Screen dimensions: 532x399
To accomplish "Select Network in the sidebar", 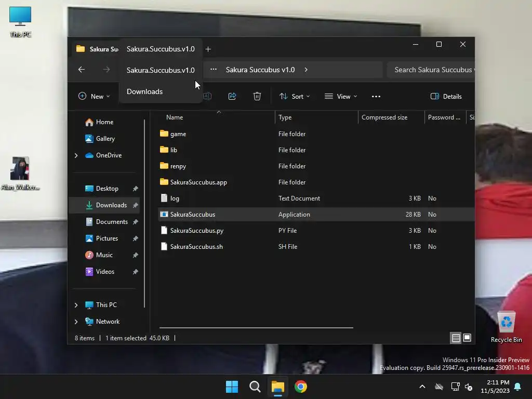I will (x=108, y=322).
